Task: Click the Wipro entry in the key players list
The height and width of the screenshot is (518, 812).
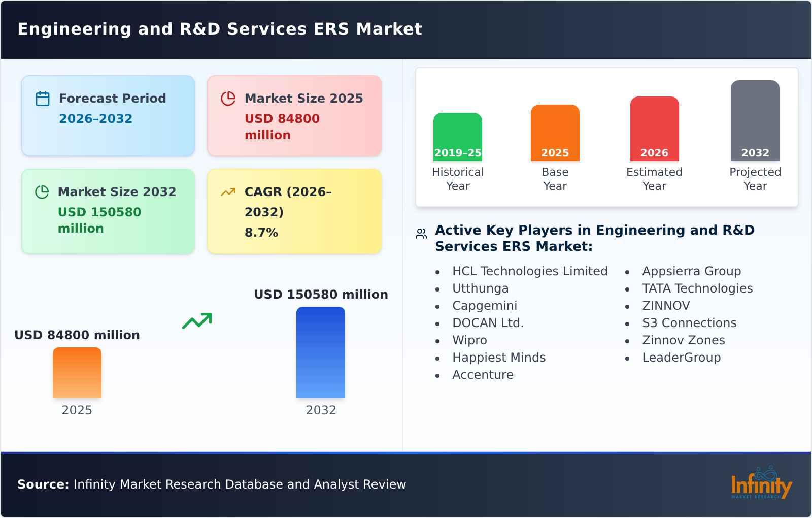Action: [469, 340]
